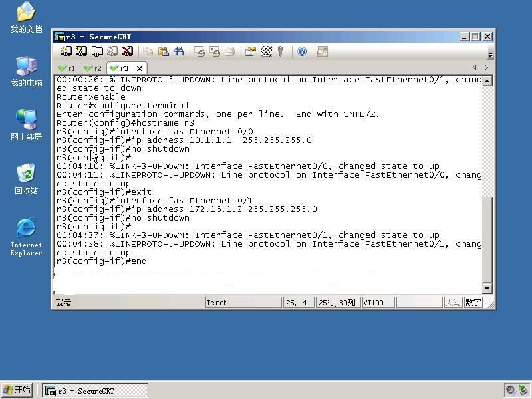
Task: Click the Print Selection icon
Action: (215, 51)
